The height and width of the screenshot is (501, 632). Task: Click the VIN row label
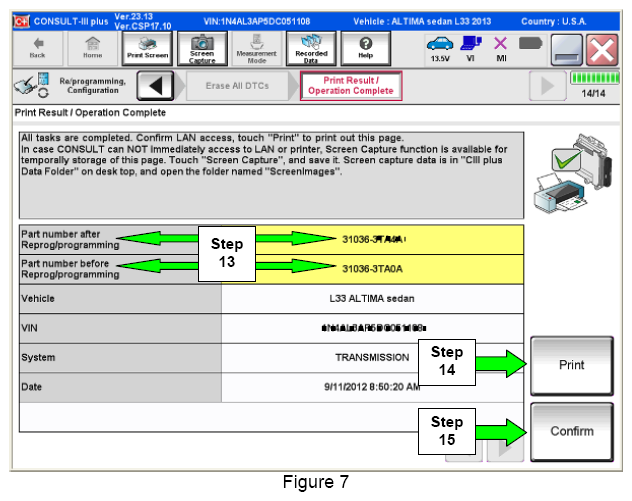pyautogui.click(x=29, y=328)
